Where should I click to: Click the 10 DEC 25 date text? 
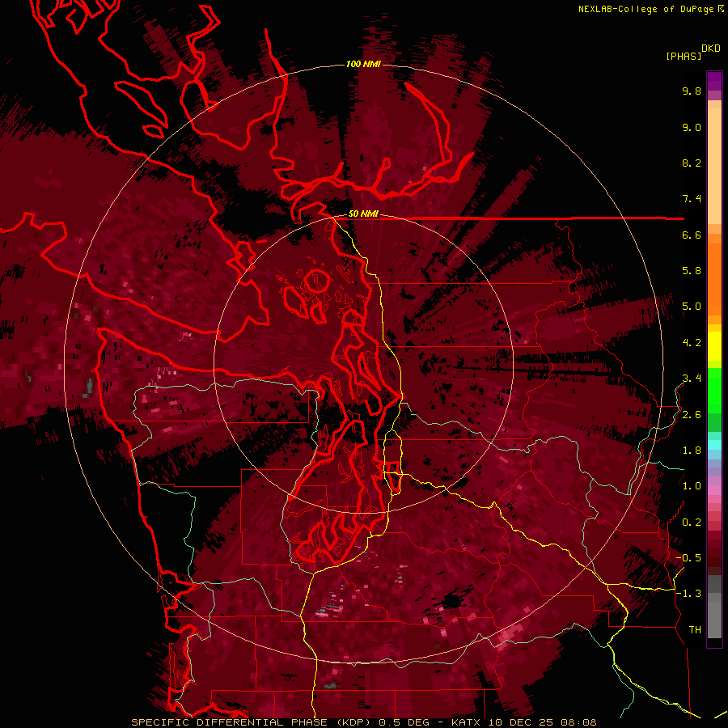[x=520, y=722]
